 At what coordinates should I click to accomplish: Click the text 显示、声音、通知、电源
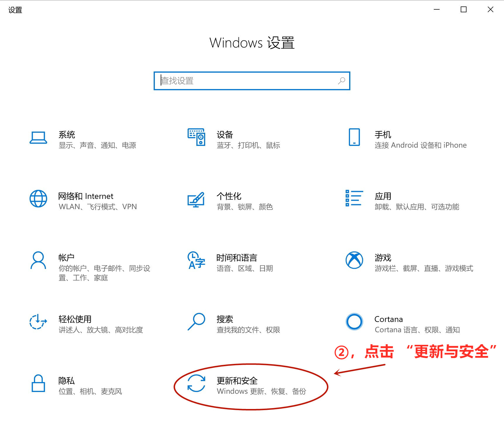97,145
